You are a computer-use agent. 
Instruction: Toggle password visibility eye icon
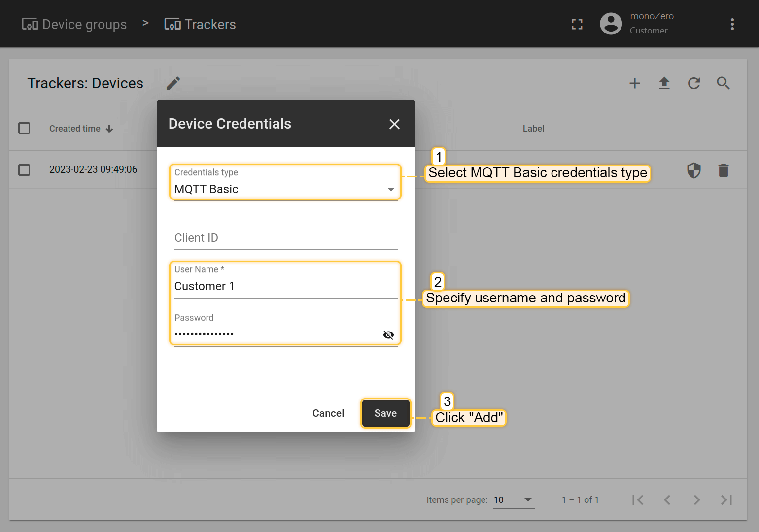[388, 335]
